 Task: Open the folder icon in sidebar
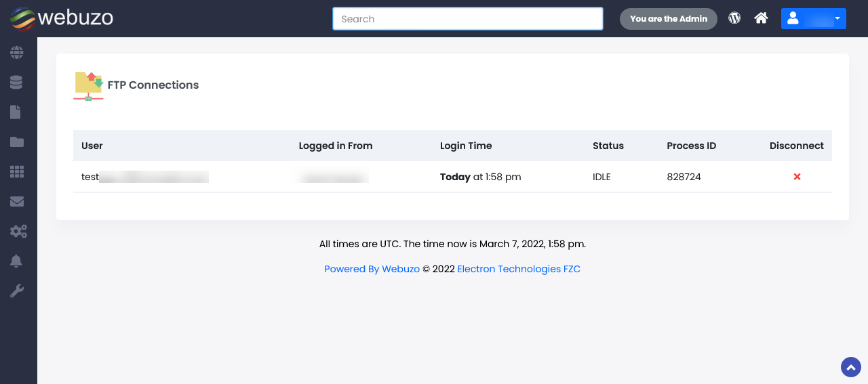[17, 142]
